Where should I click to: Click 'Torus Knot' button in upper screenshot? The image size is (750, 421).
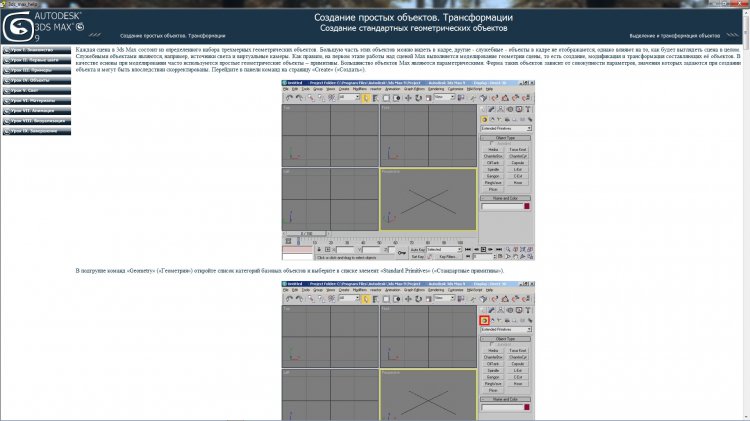coord(518,150)
